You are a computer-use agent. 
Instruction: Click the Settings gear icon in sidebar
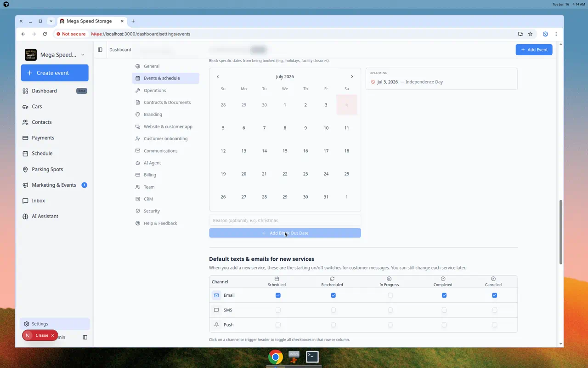[27, 324]
